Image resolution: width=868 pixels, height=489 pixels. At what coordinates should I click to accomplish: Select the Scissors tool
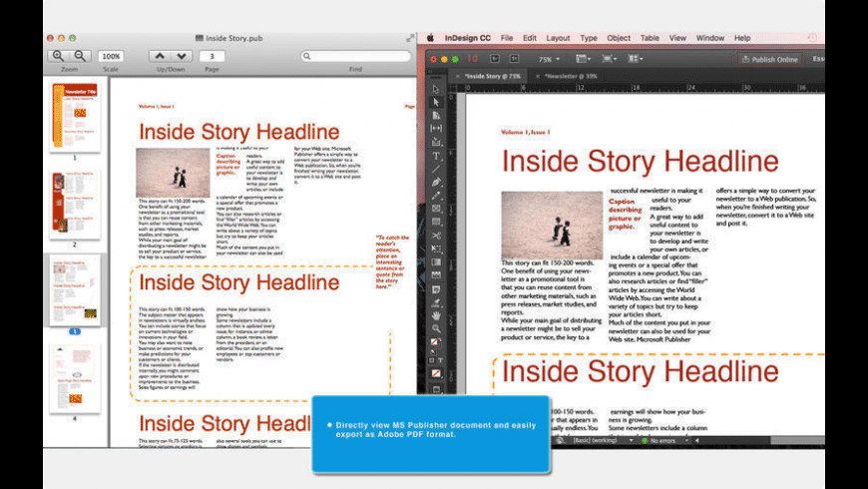(436, 236)
